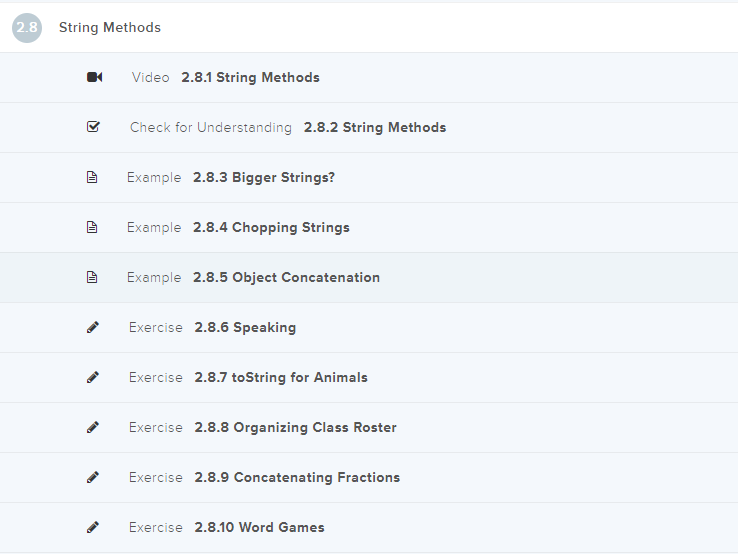The image size is (738, 554).
Task: Collapse the String Methods section header
Action: [x=110, y=28]
